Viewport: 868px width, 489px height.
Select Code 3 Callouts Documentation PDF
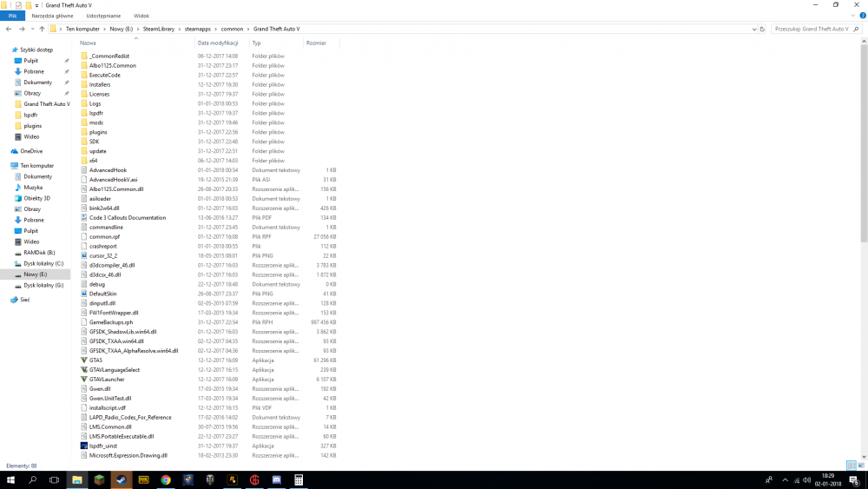(x=128, y=218)
